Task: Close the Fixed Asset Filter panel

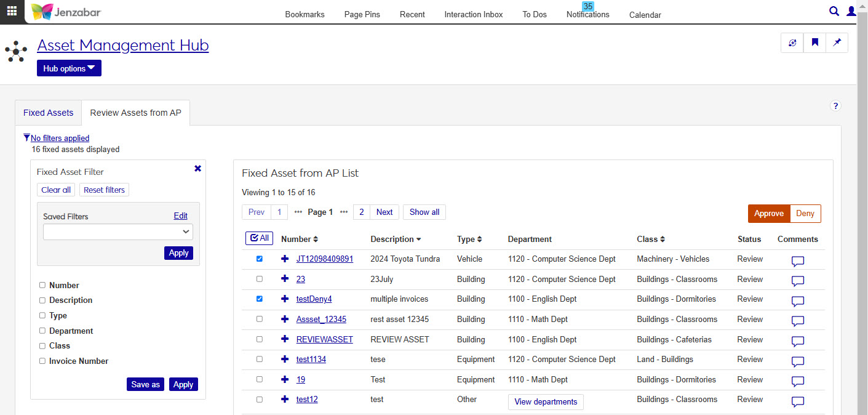Action: [197, 168]
